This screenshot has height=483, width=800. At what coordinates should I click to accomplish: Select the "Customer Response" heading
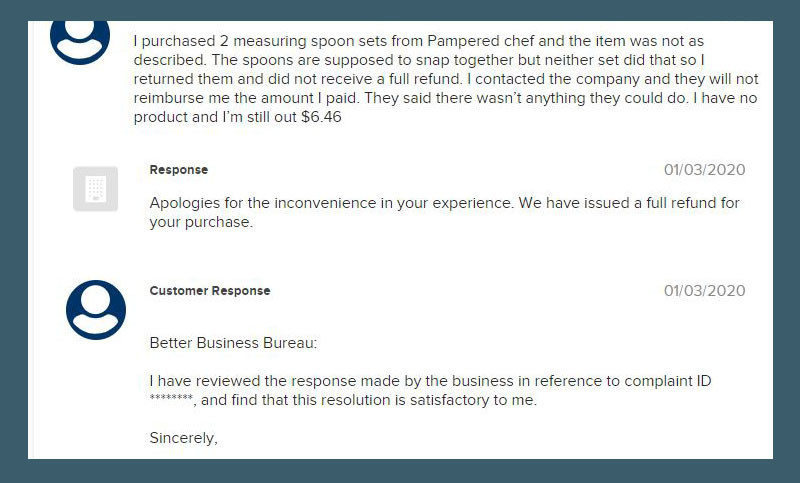210,291
